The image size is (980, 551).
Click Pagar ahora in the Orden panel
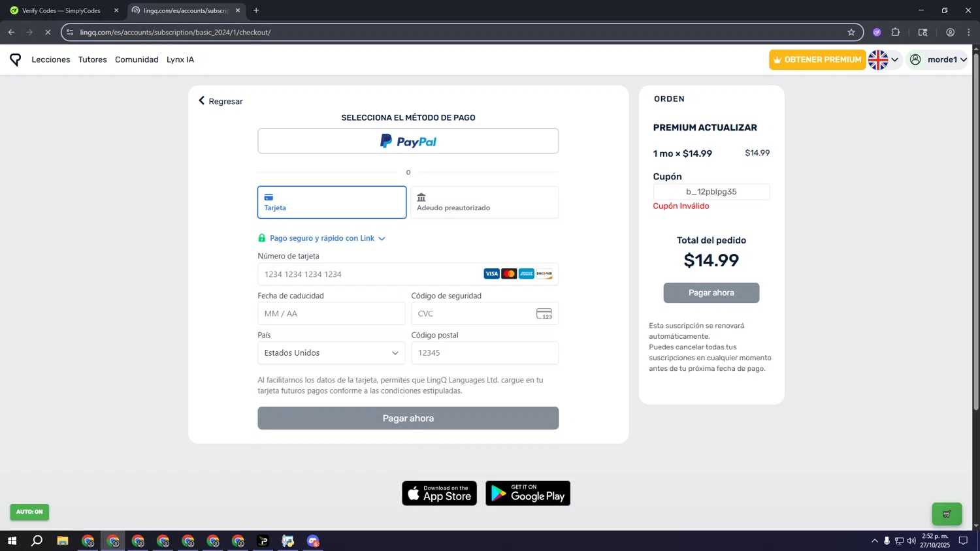coord(711,292)
